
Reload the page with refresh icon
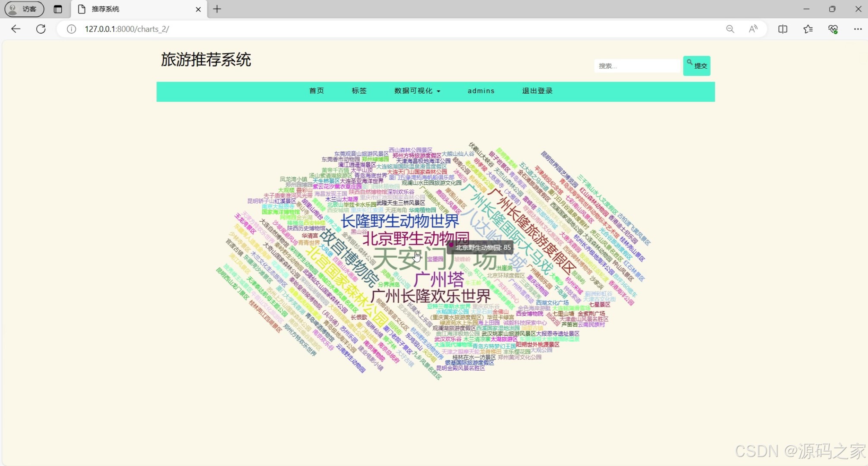(41, 29)
